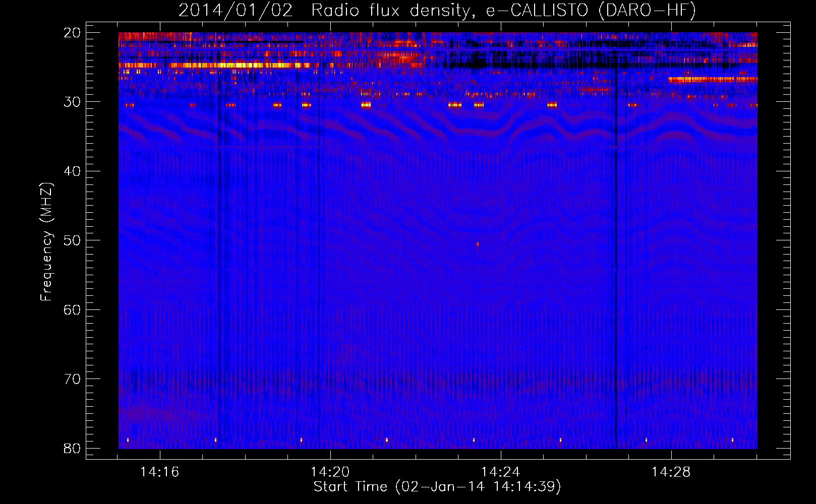Click the 60 MHz frequency tick label

click(72, 310)
